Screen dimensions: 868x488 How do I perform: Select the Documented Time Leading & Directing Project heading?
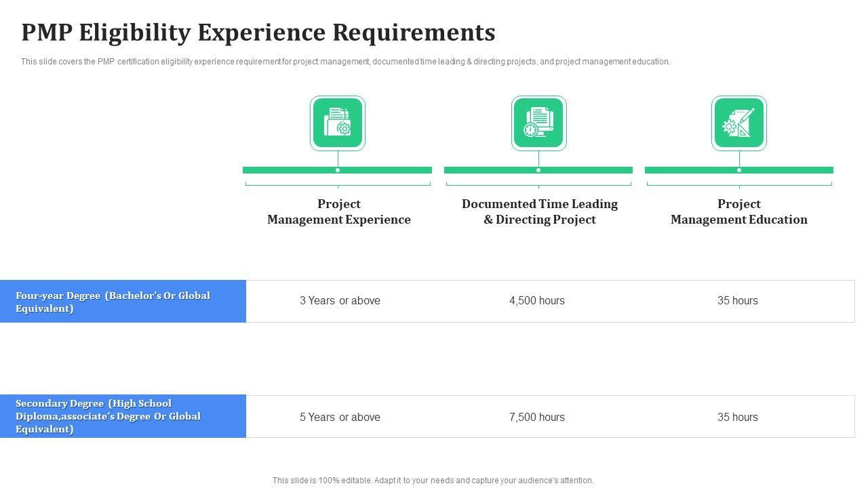539,211
